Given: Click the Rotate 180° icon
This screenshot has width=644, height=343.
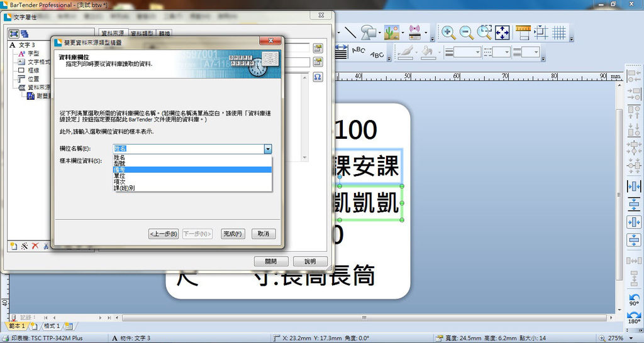Looking at the screenshot, I should pyautogui.click(x=634, y=317).
